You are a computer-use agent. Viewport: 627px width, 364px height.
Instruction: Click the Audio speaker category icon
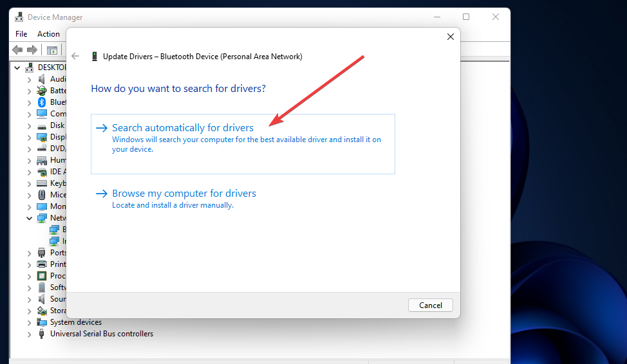(x=42, y=79)
